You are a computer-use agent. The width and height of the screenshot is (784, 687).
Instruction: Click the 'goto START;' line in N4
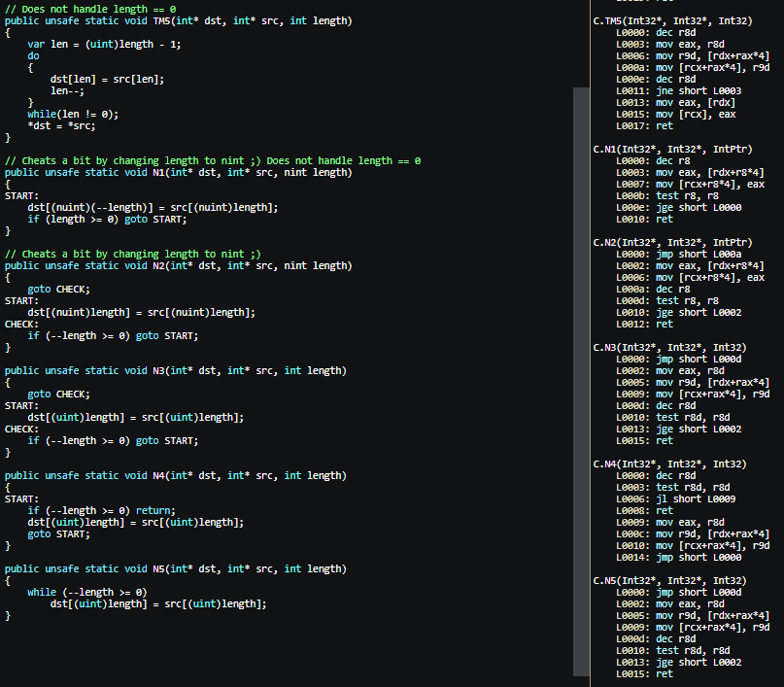pos(58,534)
